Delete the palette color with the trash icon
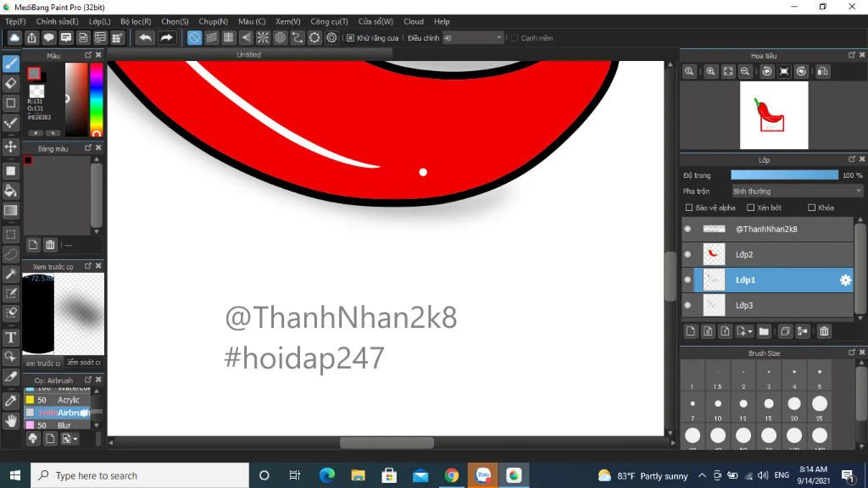The width and height of the screenshot is (868, 488). (x=50, y=245)
